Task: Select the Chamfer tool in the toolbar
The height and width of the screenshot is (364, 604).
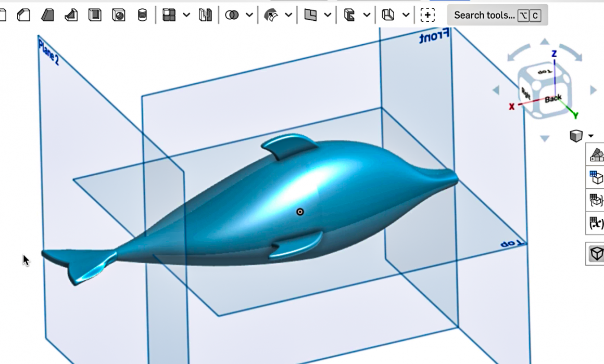Action: point(23,15)
